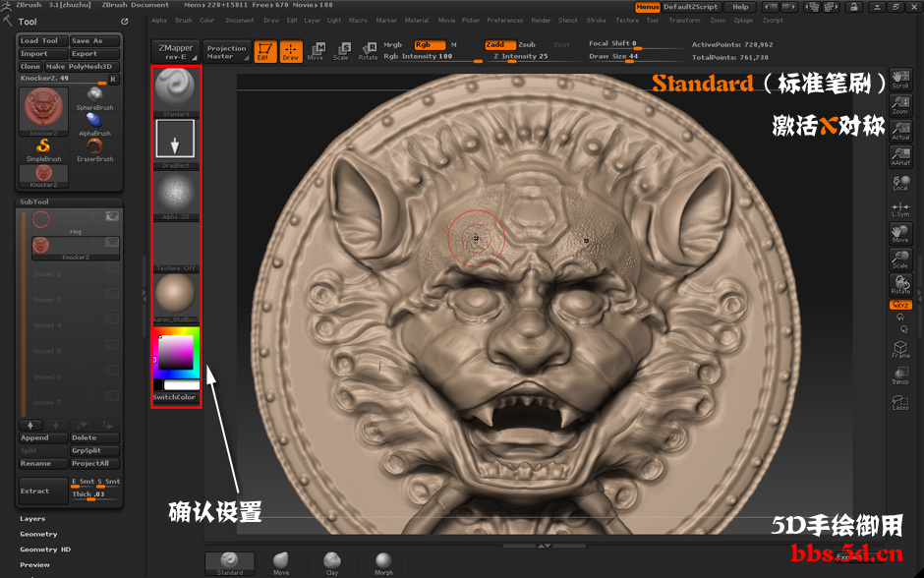Open the Brush menu
924x578 pixels.
(x=184, y=20)
